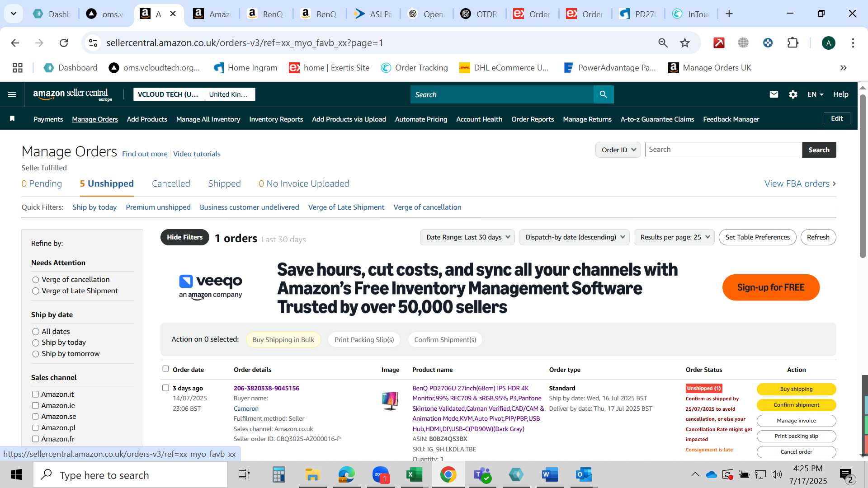Click the red arrow extension icon
The height and width of the screenshot is (488, 868).
[x=719, y=43]
